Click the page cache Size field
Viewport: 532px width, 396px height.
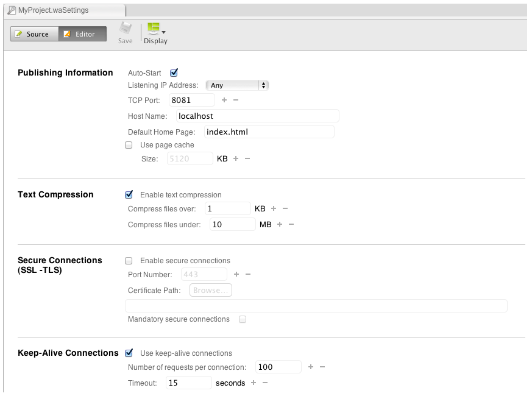[190, 158]
